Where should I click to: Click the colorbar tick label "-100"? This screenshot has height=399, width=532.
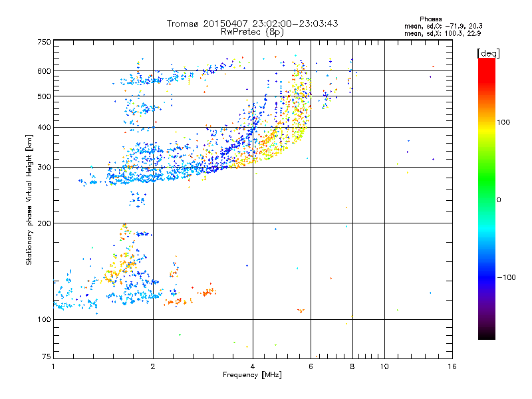[x=506, y=277]
